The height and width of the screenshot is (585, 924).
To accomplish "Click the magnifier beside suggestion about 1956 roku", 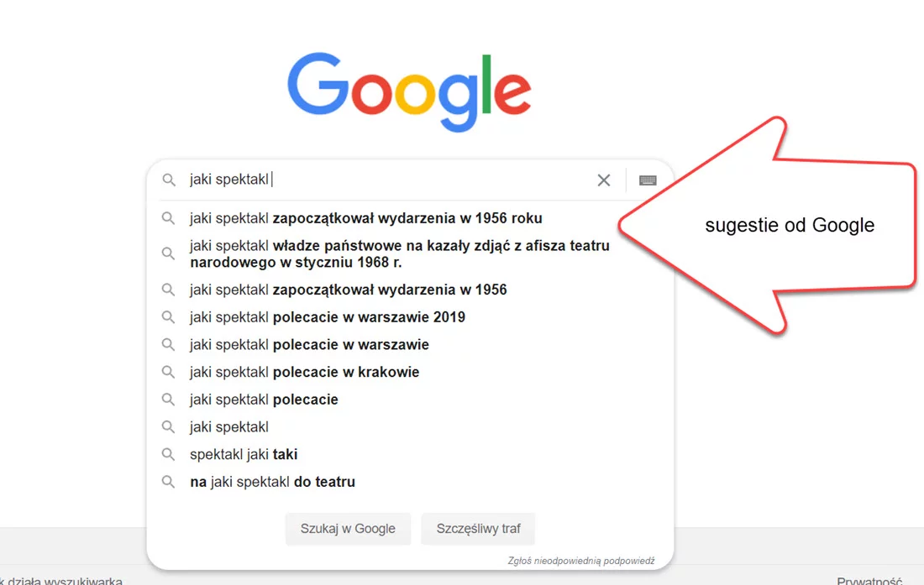I will (x=168, y=217).
